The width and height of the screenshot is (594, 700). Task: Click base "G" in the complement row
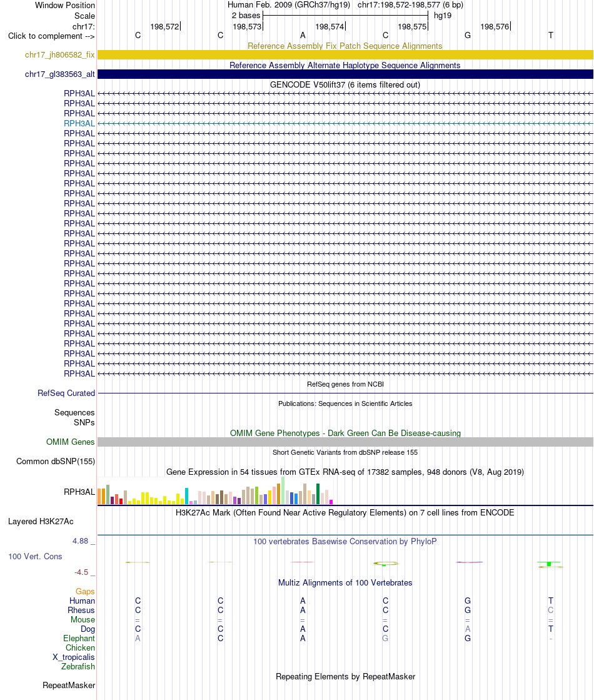468,35
